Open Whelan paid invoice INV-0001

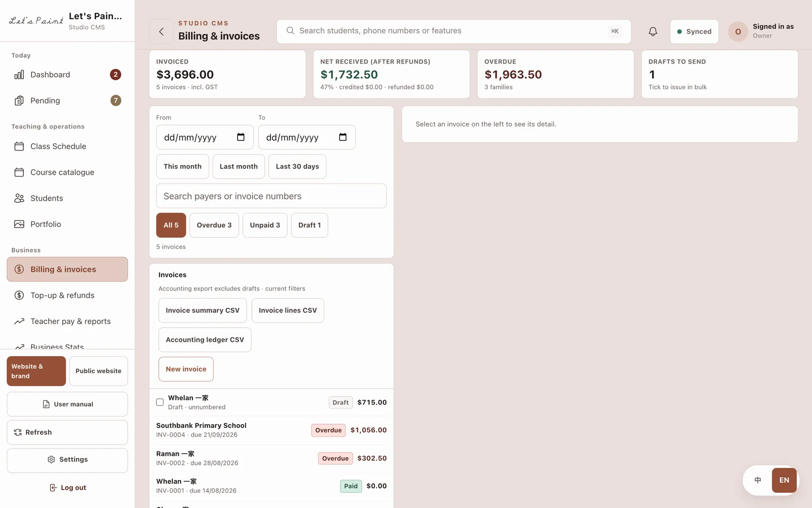tap(272, 486)
